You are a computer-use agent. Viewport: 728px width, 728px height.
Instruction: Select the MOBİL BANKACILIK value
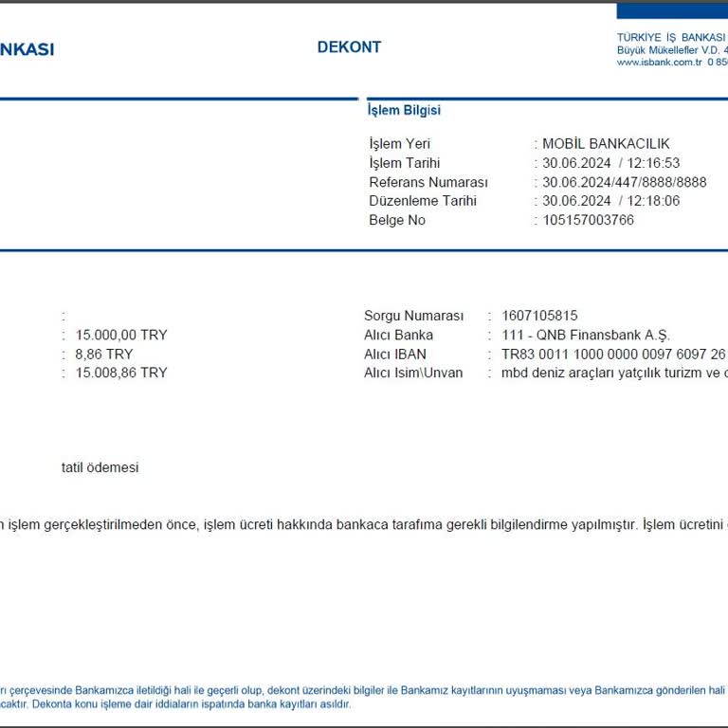tap(606, 143)
